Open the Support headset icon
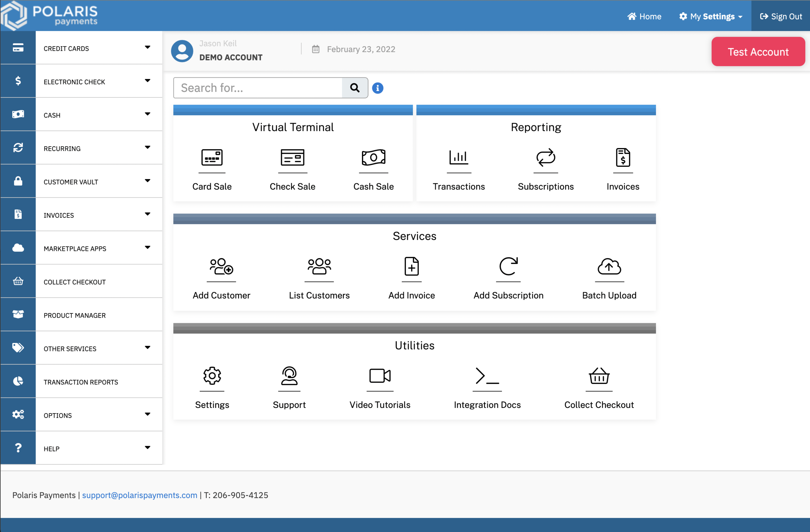This screenshot has width=810, height=532. pyautogui.click(x=289, y=376)
